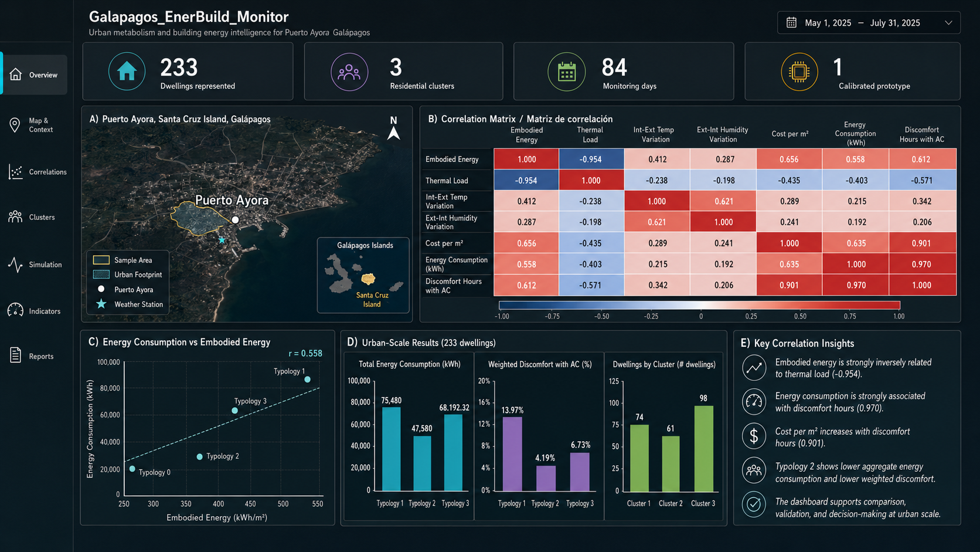Click the Int-Ext Temp vs Humidity 0.621 cell

point(723,201)
